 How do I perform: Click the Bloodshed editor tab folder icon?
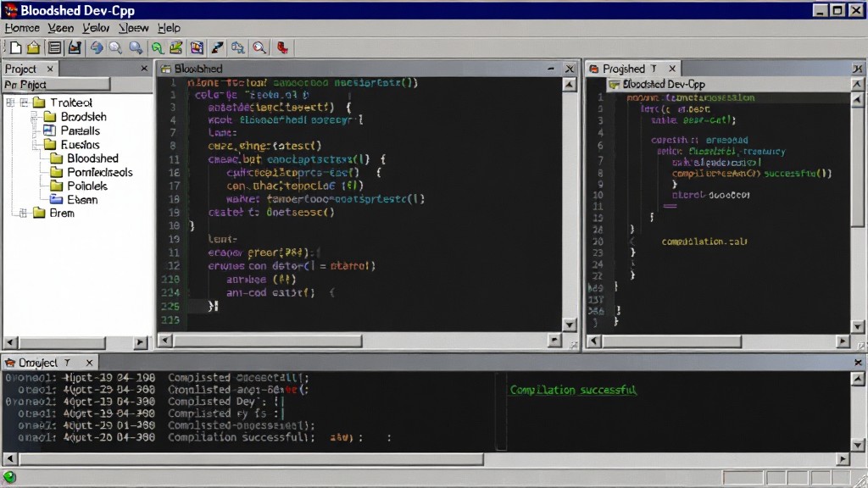coord(165,69)
